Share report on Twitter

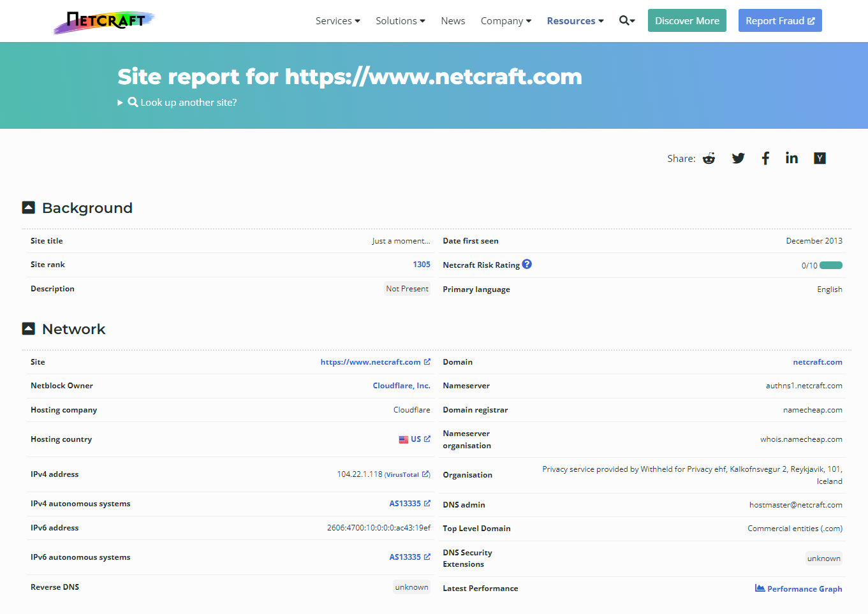(738, 158)
